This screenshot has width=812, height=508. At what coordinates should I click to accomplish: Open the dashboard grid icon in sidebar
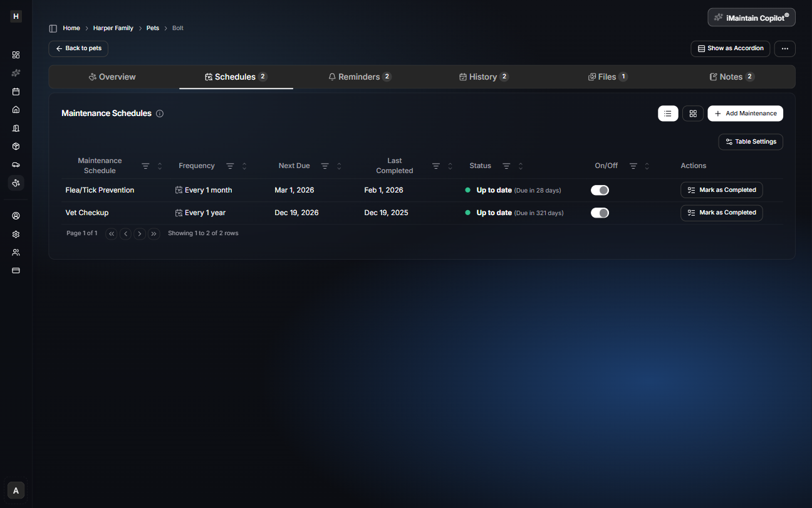16,55
